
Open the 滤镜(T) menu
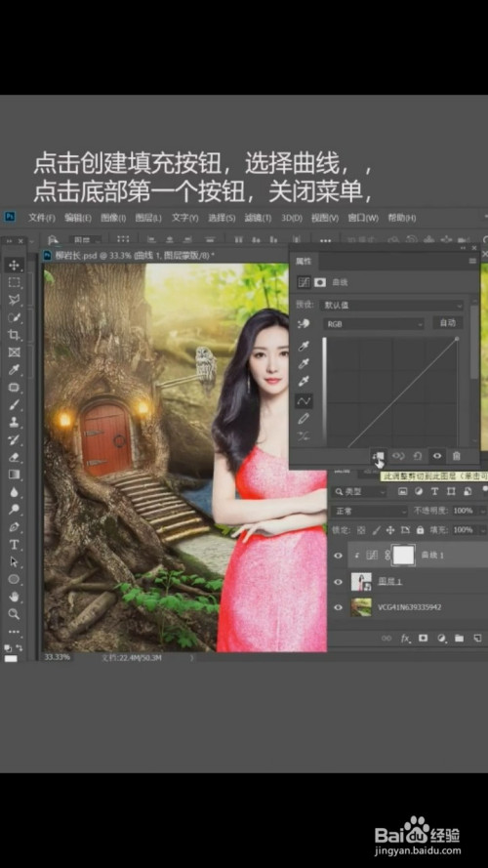coord(258,218)
